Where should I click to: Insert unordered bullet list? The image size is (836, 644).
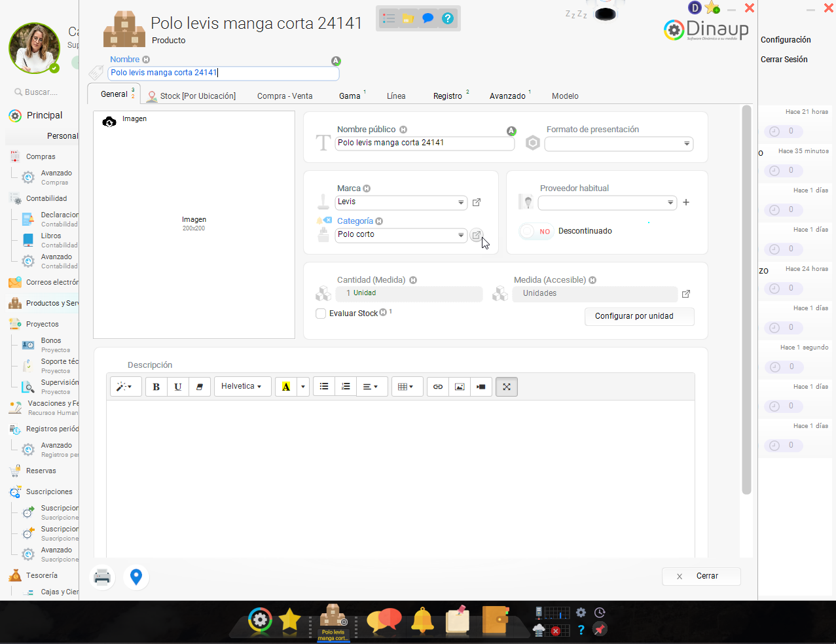(324, 387)
